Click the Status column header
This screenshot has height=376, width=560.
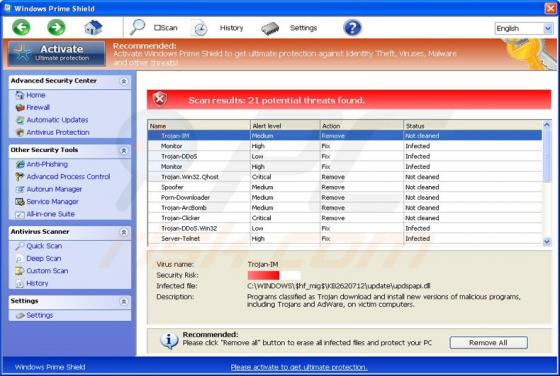473,126
